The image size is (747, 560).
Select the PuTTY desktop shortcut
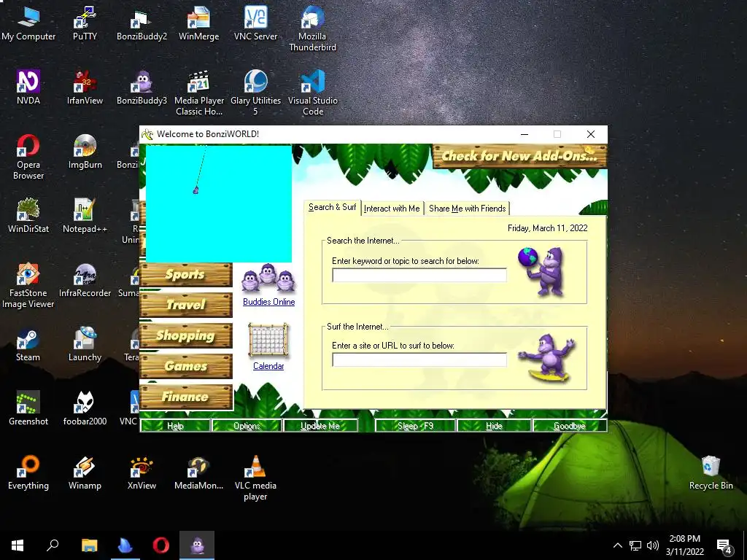tap(85, 23)
